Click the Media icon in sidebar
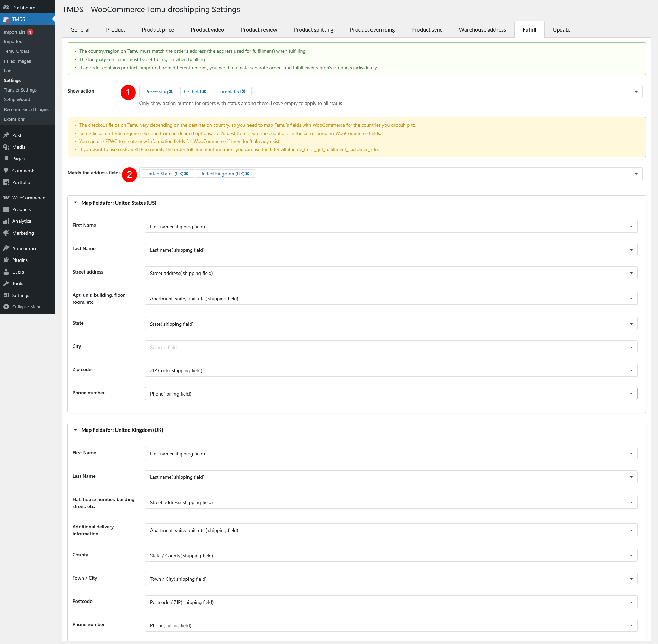This screenshot has height=644, width=658. click(x=6, y=147)
